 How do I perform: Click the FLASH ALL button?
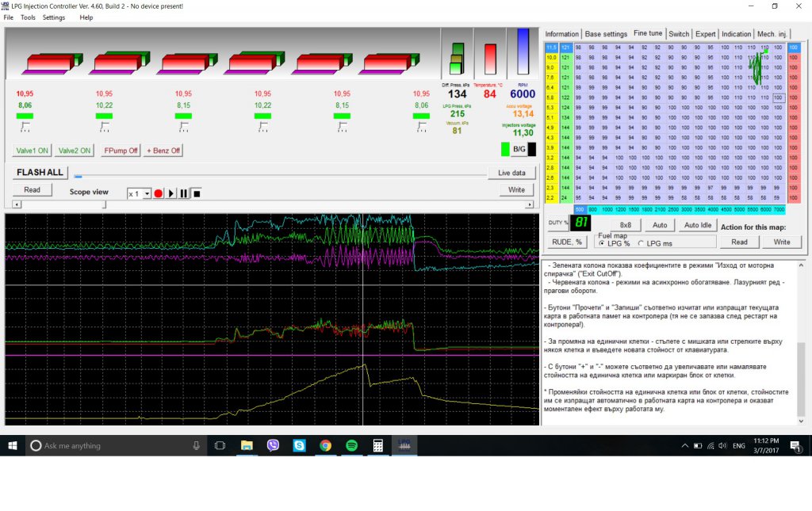pos(40,173)
